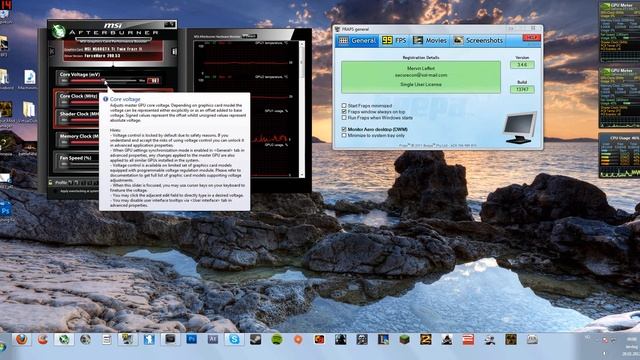Open Skype from the taskbar
This screenshot has width=640, height=360.
tap(234, 339)
